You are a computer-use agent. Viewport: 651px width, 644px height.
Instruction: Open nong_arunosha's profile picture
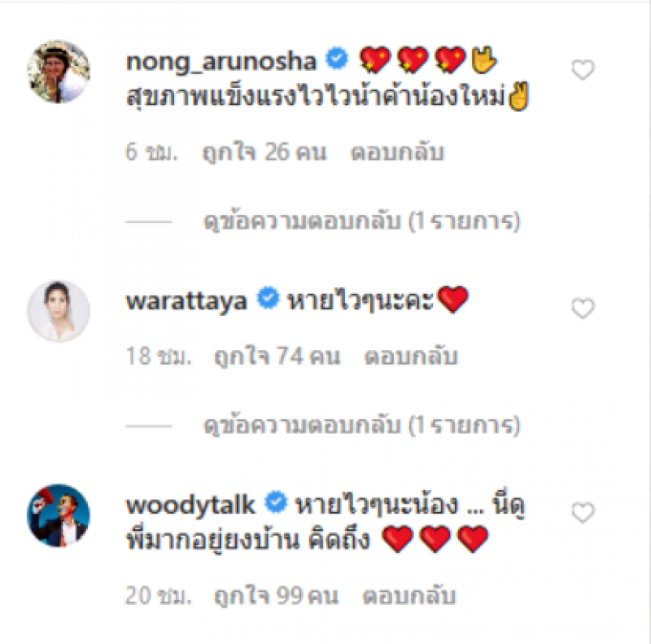click(59, 72)
